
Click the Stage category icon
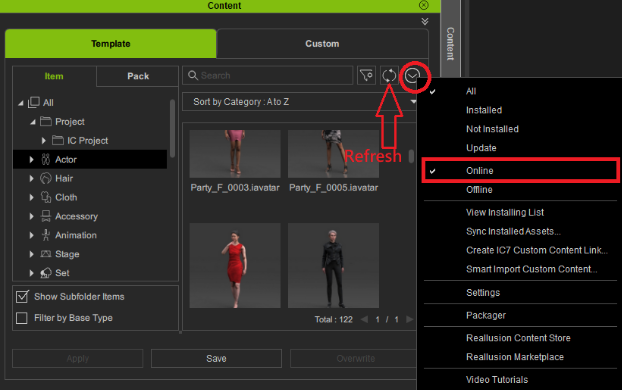tap(46, 254)
